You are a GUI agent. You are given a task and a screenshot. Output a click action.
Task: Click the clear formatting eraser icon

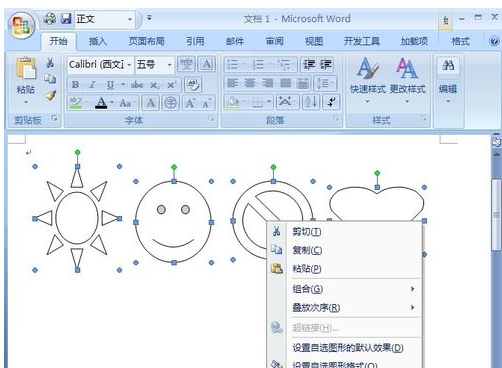[193, 85]
